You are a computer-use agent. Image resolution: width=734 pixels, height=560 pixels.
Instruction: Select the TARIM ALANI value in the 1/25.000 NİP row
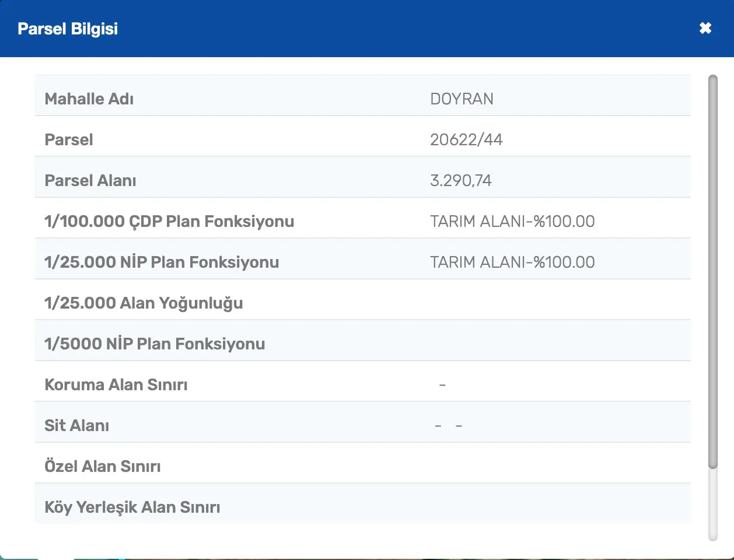(x=512, y=262)
